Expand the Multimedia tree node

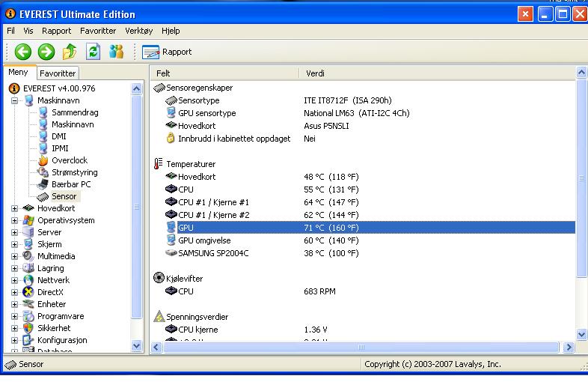click(14, 257)
